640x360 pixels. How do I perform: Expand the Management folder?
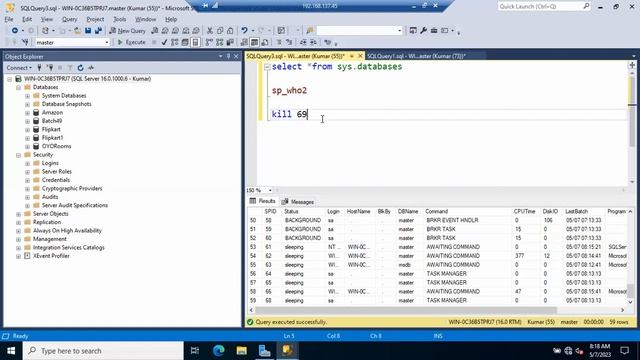18,240
